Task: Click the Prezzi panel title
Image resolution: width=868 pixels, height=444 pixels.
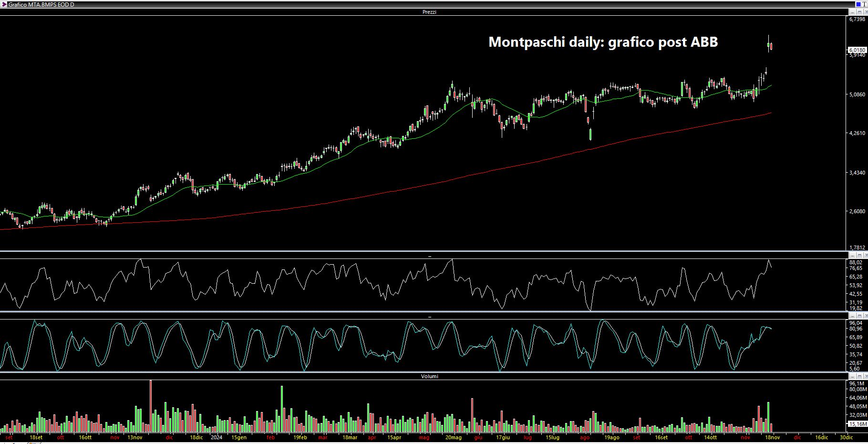Action: (429, 12)
